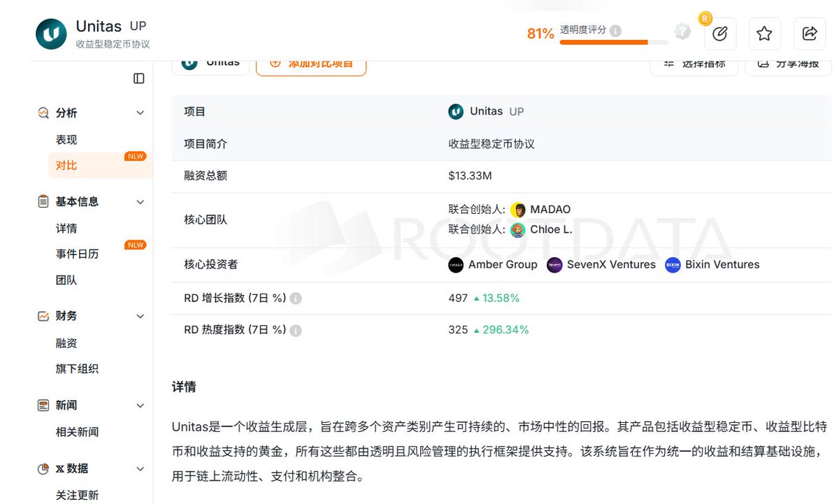
Task: Click the 新闻 section icon
Action: pyautogui.click(x=43, y=405)
